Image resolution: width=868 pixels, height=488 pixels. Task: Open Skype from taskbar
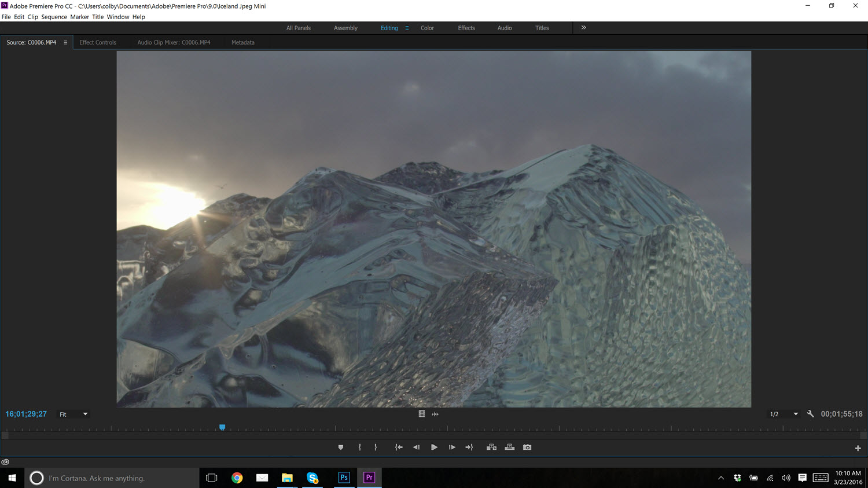[312, 478]
